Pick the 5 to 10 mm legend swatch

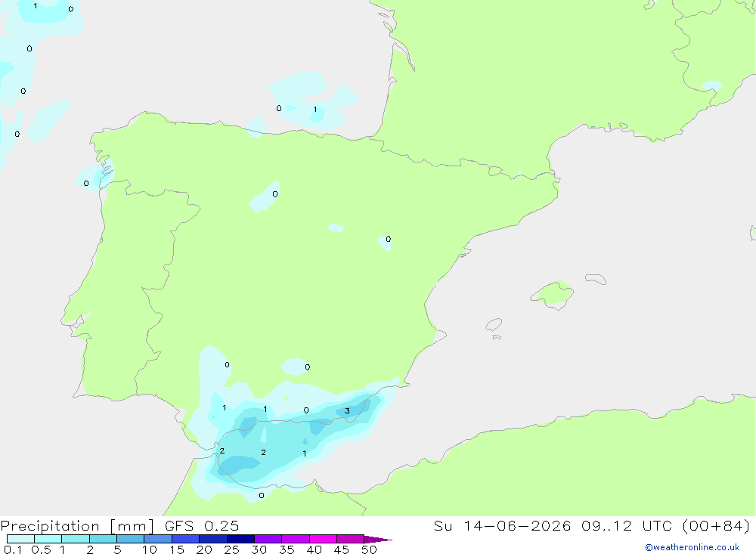(130, 539)
